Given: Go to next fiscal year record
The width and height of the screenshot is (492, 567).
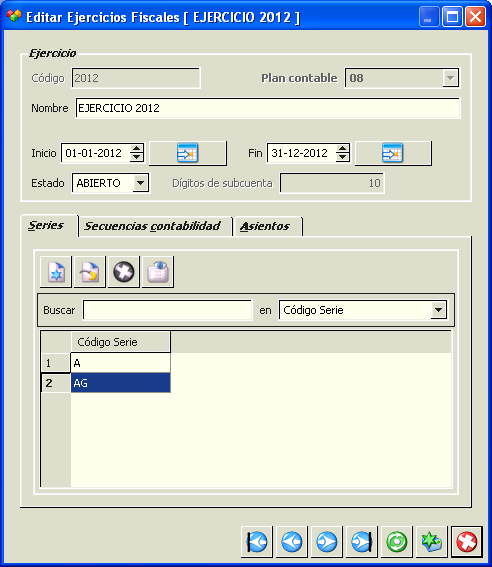Looking at the screenshot, I should point(327,542).
